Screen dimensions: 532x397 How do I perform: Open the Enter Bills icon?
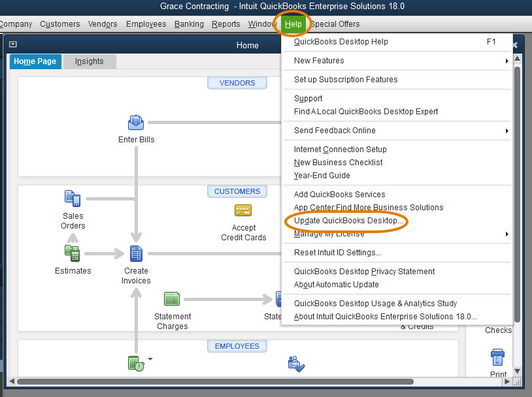(x=136, y=123)
